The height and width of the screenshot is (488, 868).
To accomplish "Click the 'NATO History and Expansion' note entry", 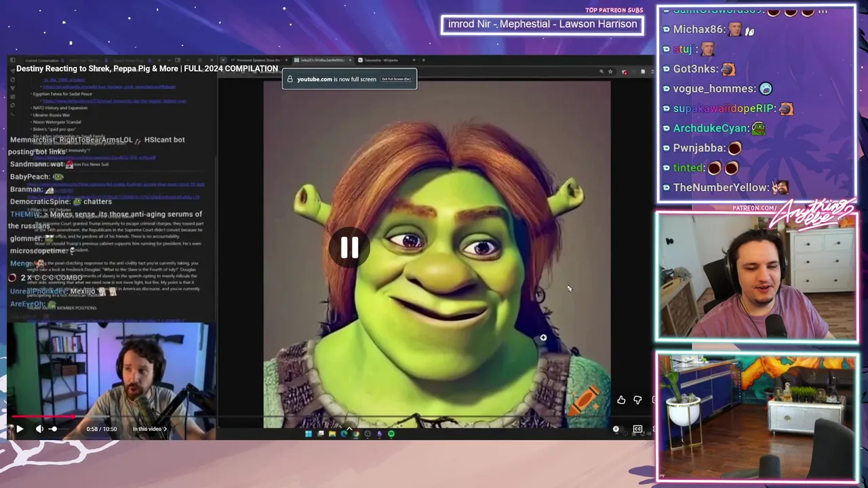I will (x=60, y=108).
